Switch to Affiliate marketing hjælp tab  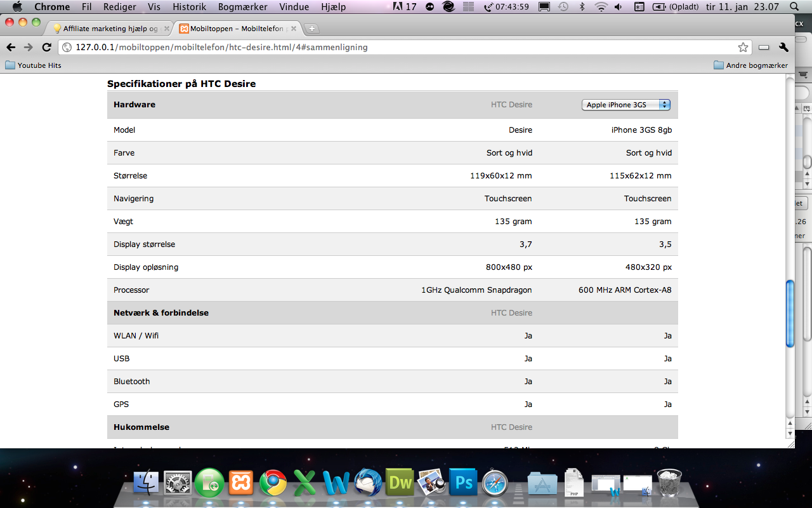point(109,29)
